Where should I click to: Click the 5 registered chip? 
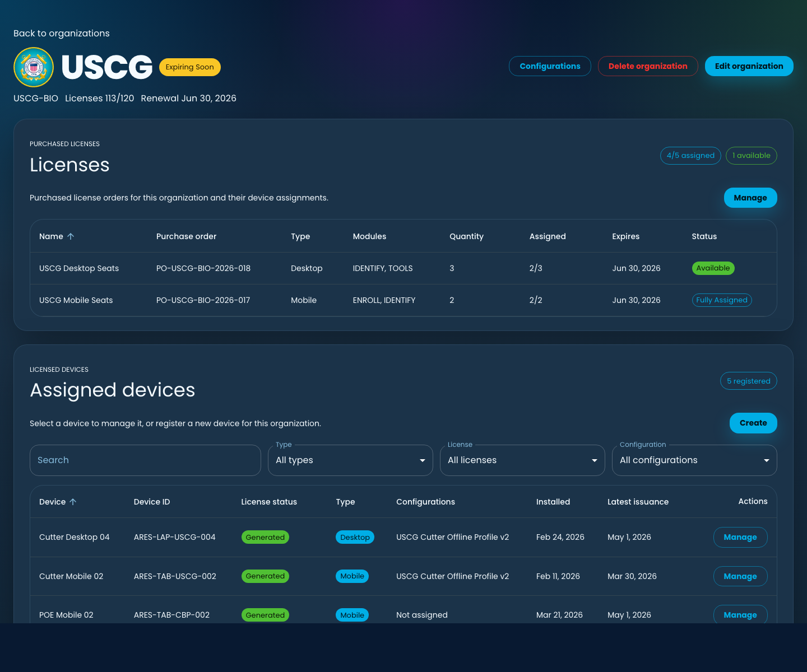click(749, 381)
